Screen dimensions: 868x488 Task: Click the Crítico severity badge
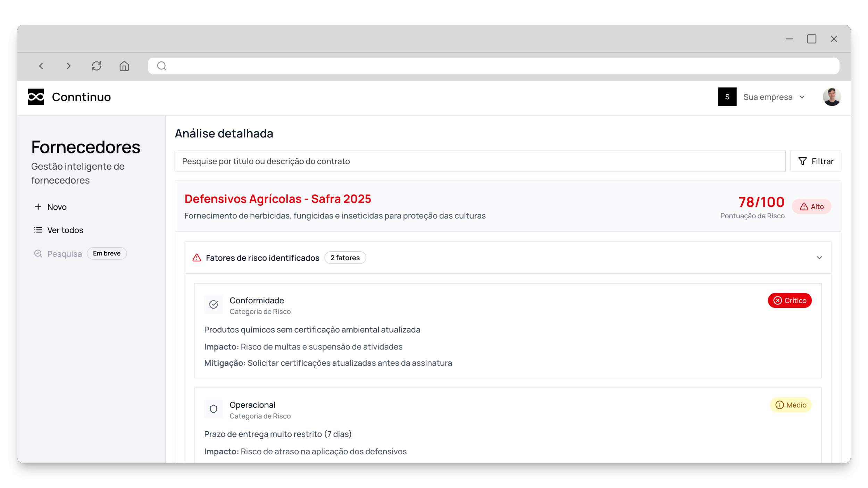(x=790, y=301)
